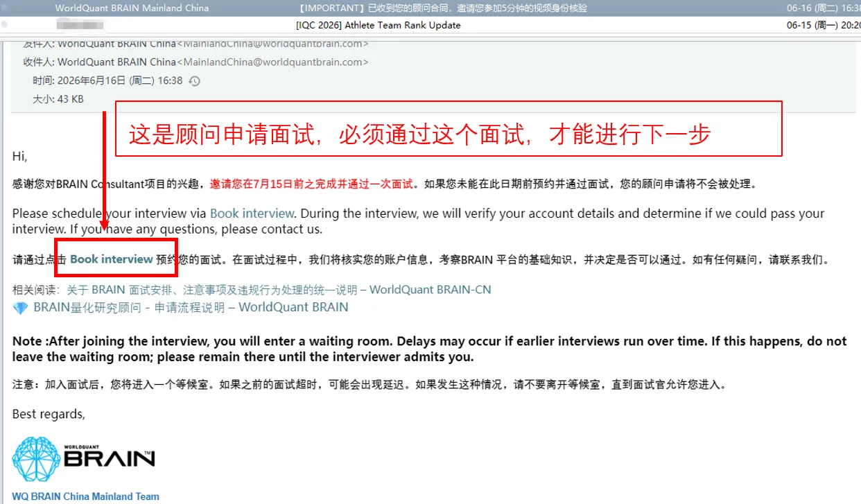
Task: Click the recipient name WorldQuant BRAIN China in 收件人 line
Action: [x=116, y=62]
